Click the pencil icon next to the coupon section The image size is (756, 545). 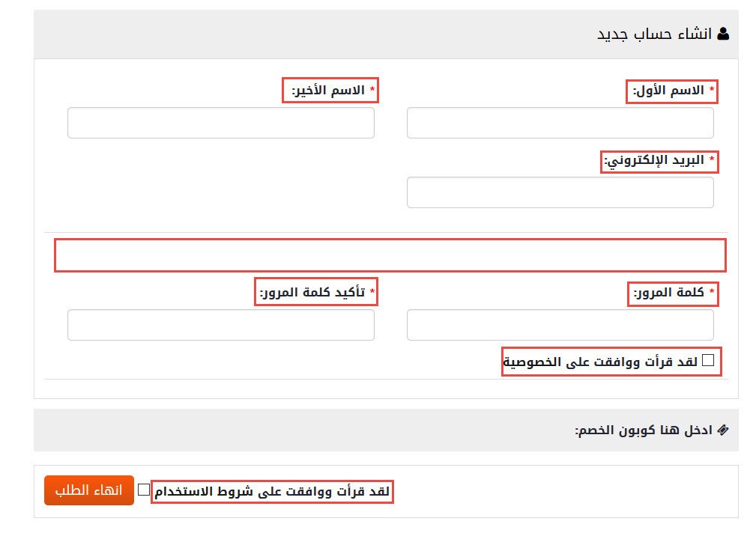tap(723, 429)
